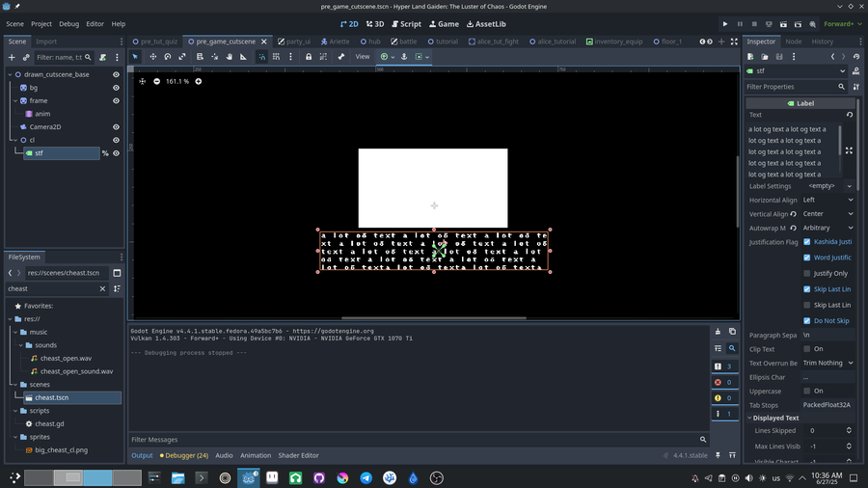868x488 pixels.
Task: Open Label Settings empty dropdown
Action: click(827, 186)
